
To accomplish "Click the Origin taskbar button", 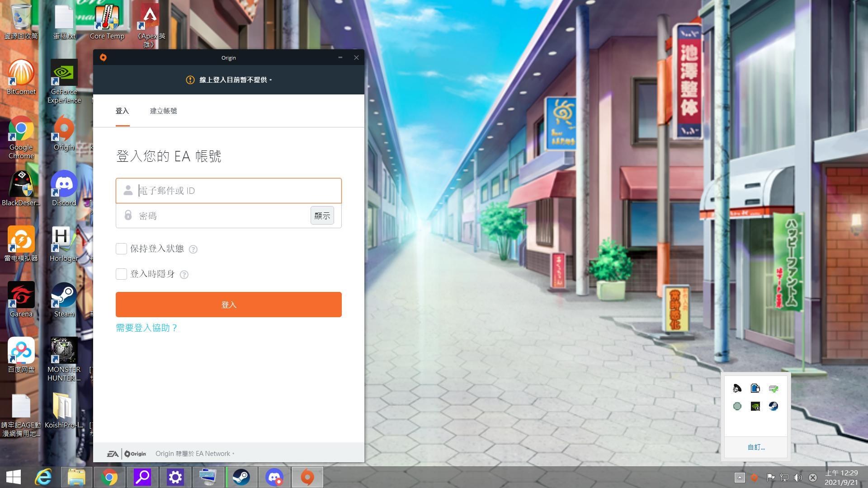I will click(x=307, y=477).
